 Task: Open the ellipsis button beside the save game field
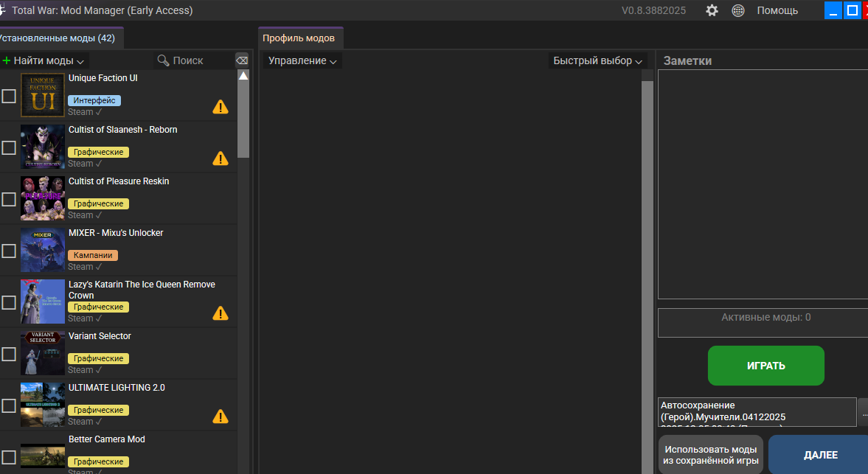point(864,412)
